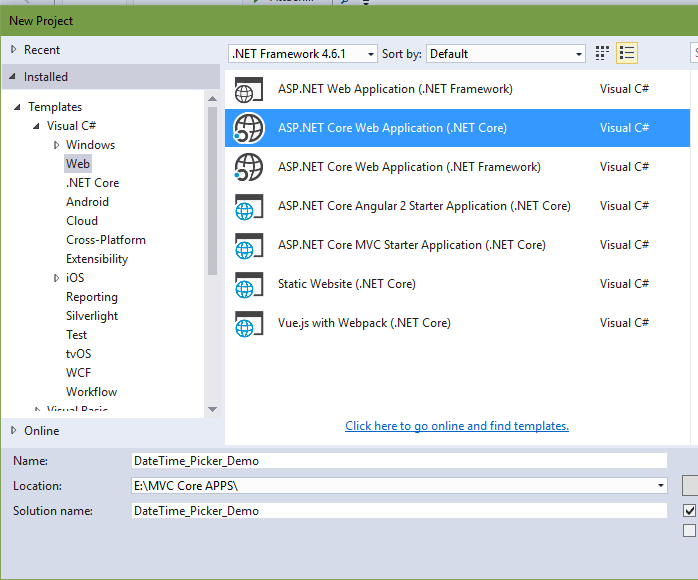698x580 pixels.
Task: Expand the Recent section
Action: [x=13, y=49]
